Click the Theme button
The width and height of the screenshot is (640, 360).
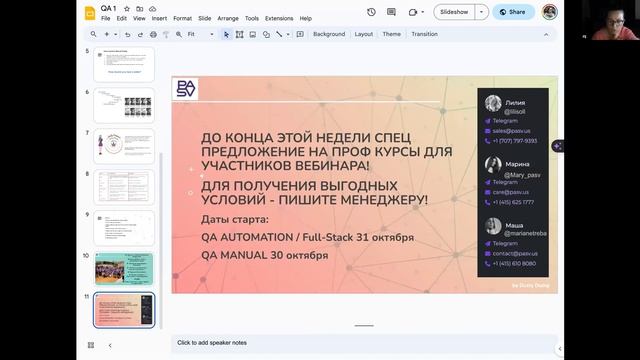click(391, 34)
